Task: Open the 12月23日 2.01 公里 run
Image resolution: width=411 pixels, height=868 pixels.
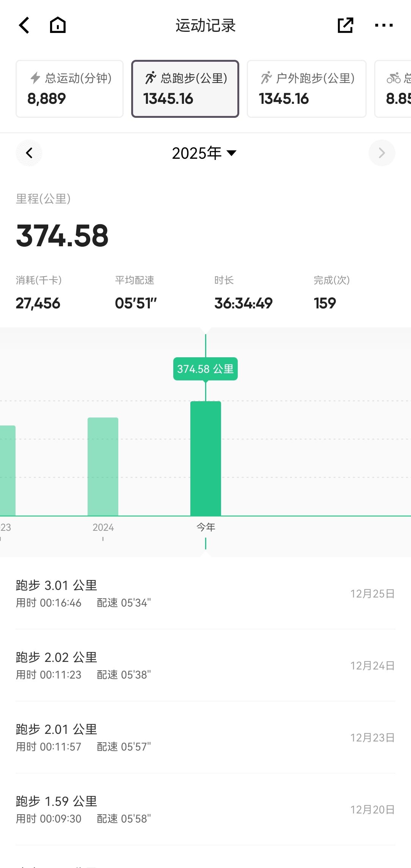Action: point(205,737)
